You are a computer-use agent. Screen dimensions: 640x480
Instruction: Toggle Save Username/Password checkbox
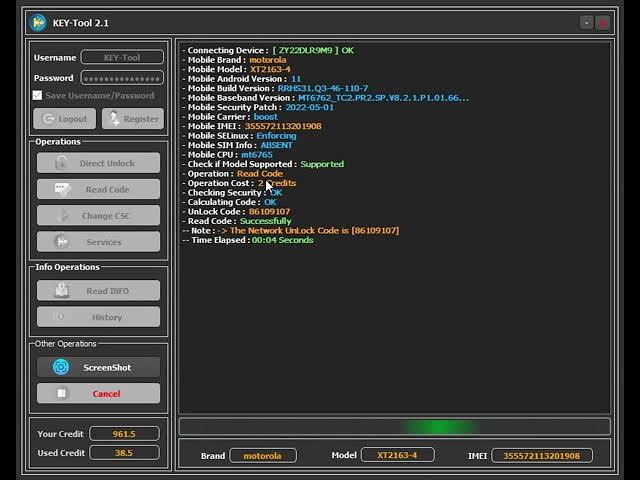(38, 96)
